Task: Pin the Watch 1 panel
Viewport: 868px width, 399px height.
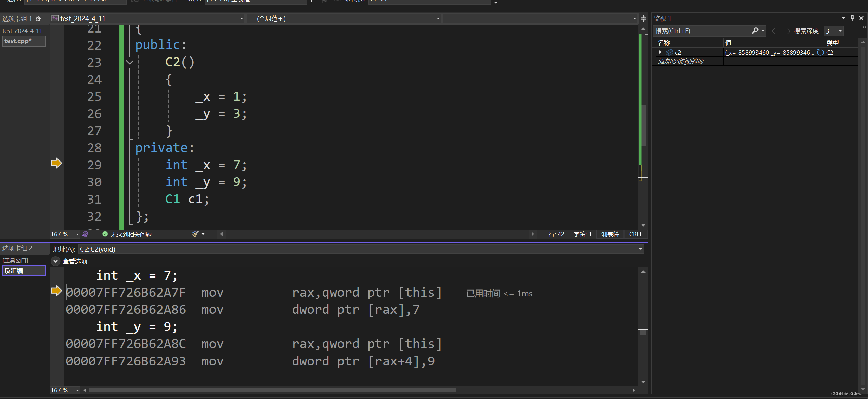Action: point(852,18)
